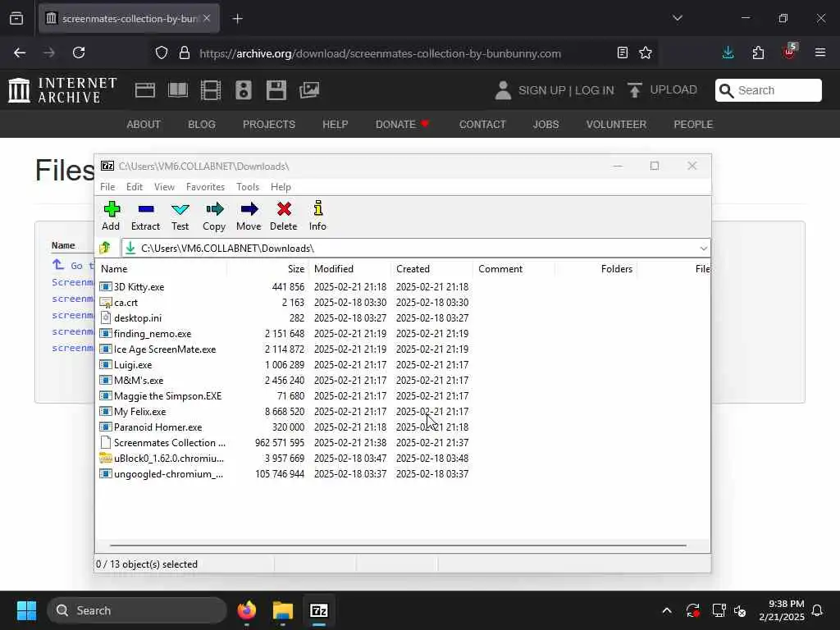Screen dimensions: 840x630
Task: Click the Firefox URL address bar
Action: coord(380,53)
